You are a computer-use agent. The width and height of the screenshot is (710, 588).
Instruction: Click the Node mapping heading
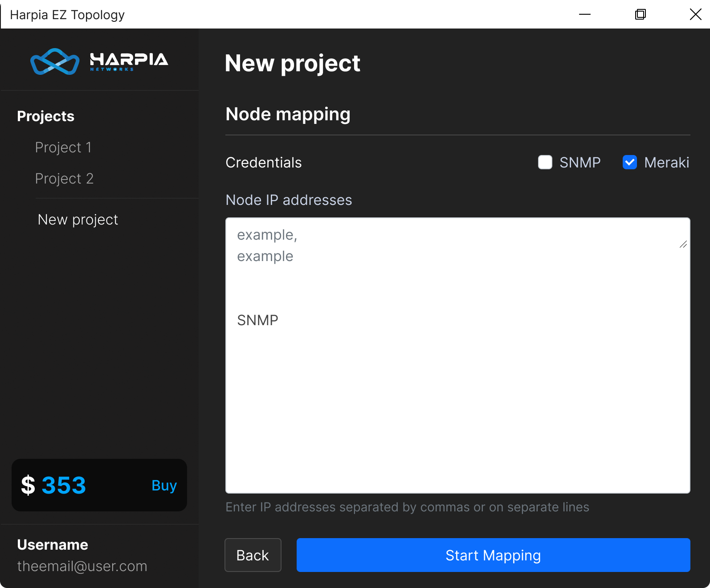tap(288, 114)
